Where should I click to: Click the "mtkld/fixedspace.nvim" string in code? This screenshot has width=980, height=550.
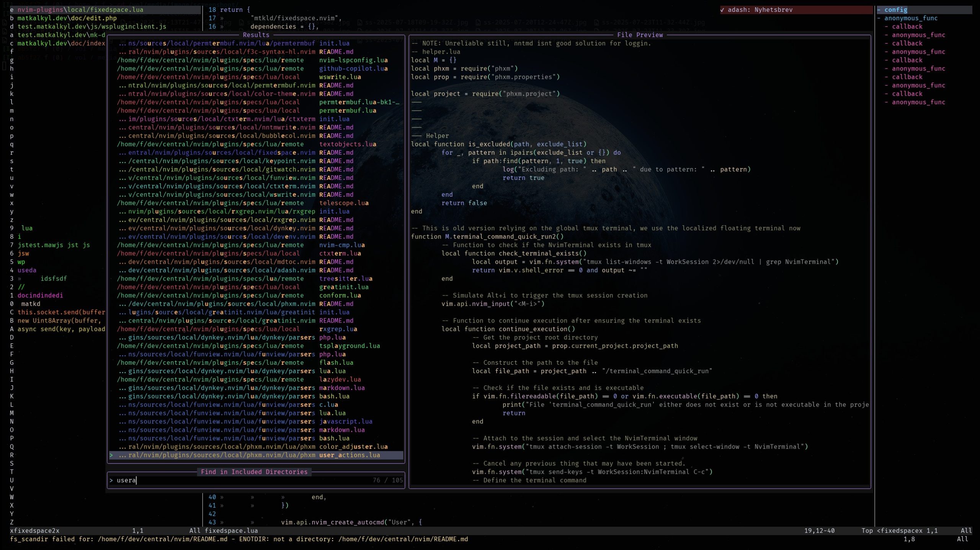(294, 18)
